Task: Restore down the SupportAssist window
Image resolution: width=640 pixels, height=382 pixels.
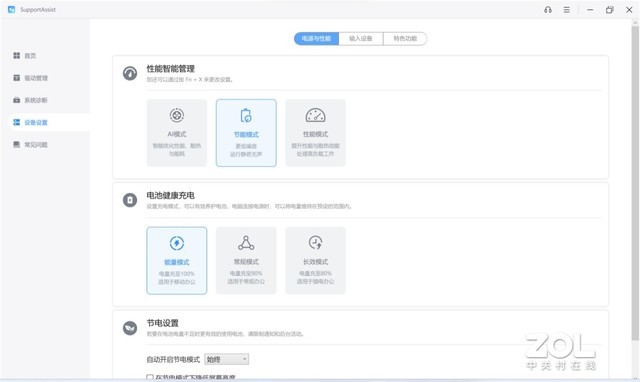Action: [x=609, y=10]
